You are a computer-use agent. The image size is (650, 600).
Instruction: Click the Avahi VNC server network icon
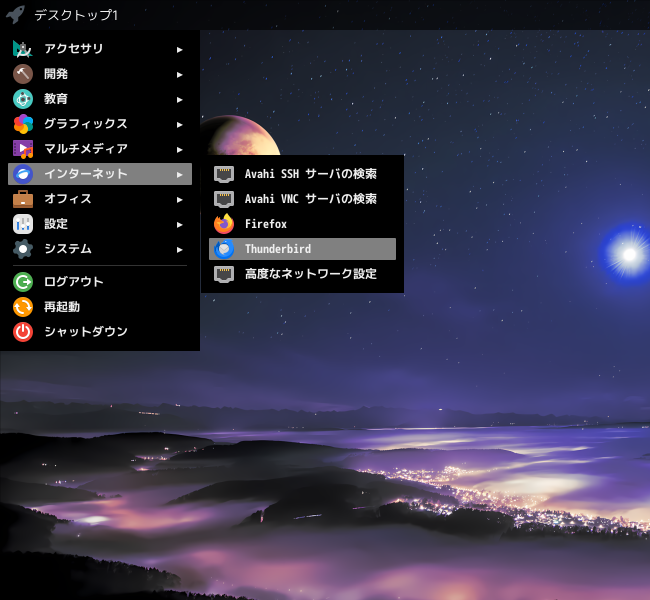pyautogui.click(x=224, y=199)
